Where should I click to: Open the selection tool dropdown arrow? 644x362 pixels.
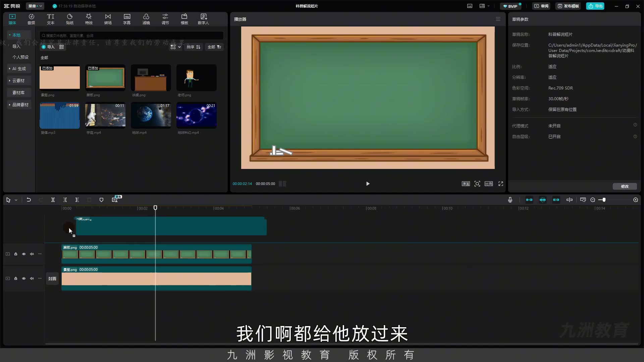16,200
